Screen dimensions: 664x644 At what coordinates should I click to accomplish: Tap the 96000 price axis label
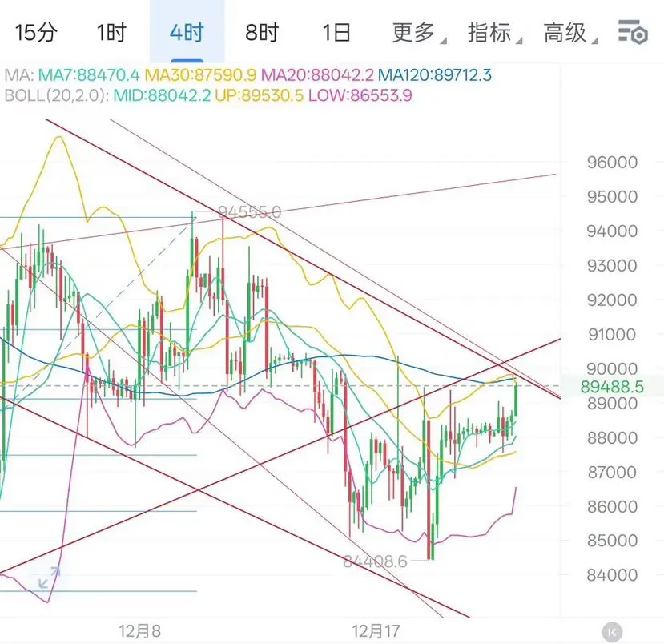pyautogui.click(x=612, y=162)
